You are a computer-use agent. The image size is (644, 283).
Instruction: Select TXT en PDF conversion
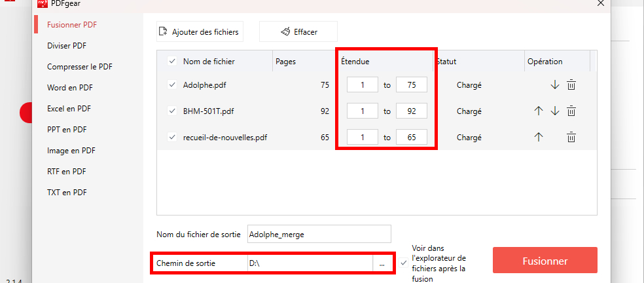(67, 193)
